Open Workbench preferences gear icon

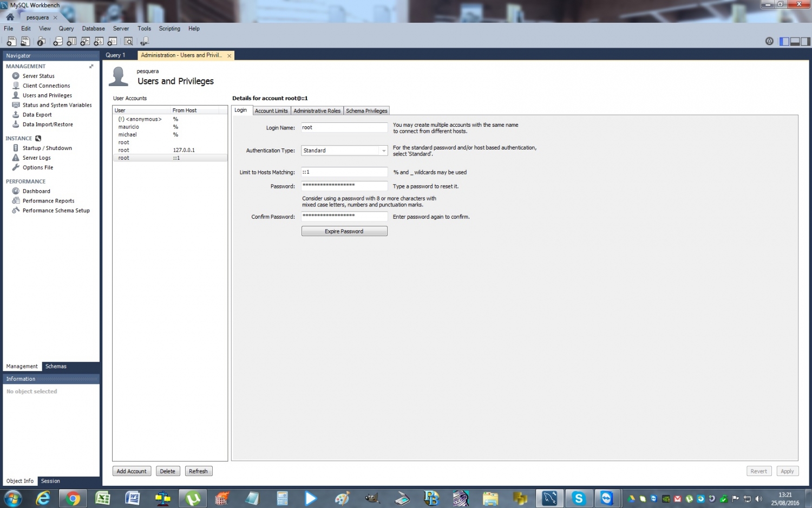[x=769, y=41]
